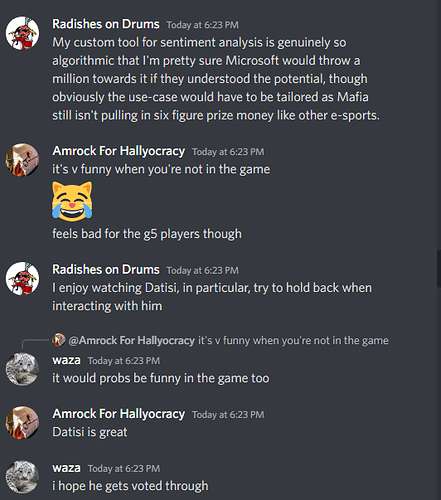Click Amrock For Hallyocracy's avatar beside 'it's v funny'
Image resolution: width=441 pixels, height=500 pixels.
click(x=22, y=160)
